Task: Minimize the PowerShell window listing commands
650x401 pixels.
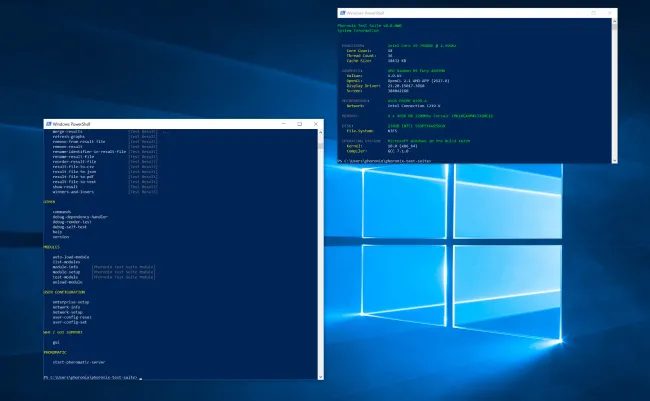Action: click(x=284, y=124)
